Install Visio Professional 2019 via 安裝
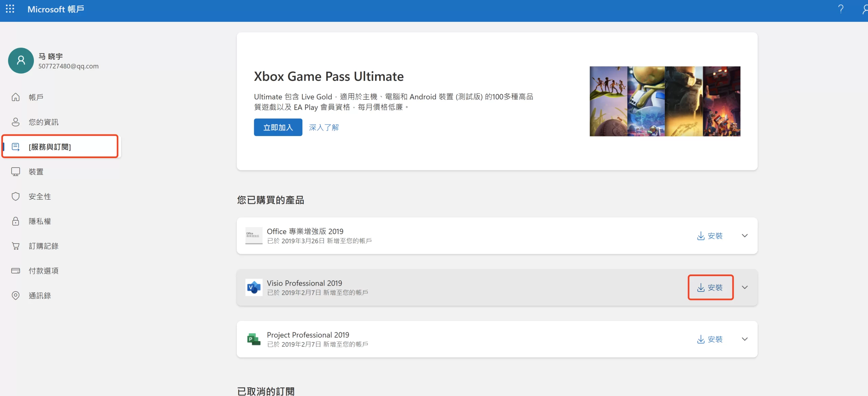The image size is (868, 396). (710, 287)
